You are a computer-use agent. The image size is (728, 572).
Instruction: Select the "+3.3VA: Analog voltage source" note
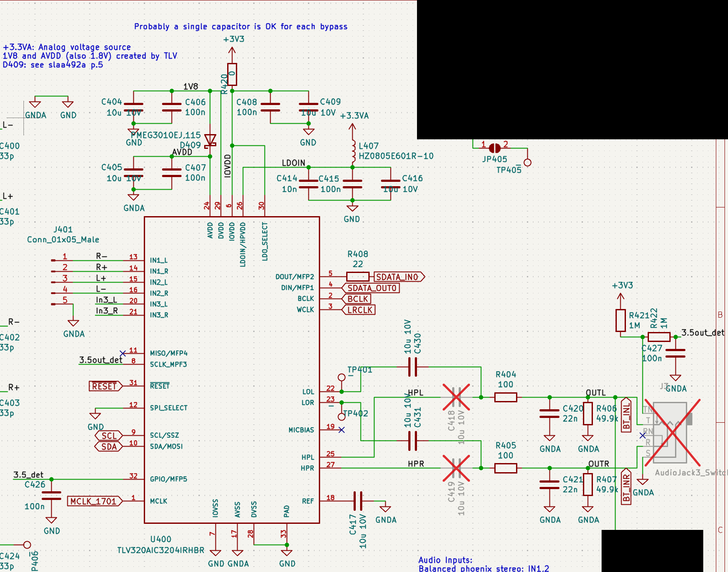pyautogui.click(x=67, y=47)
